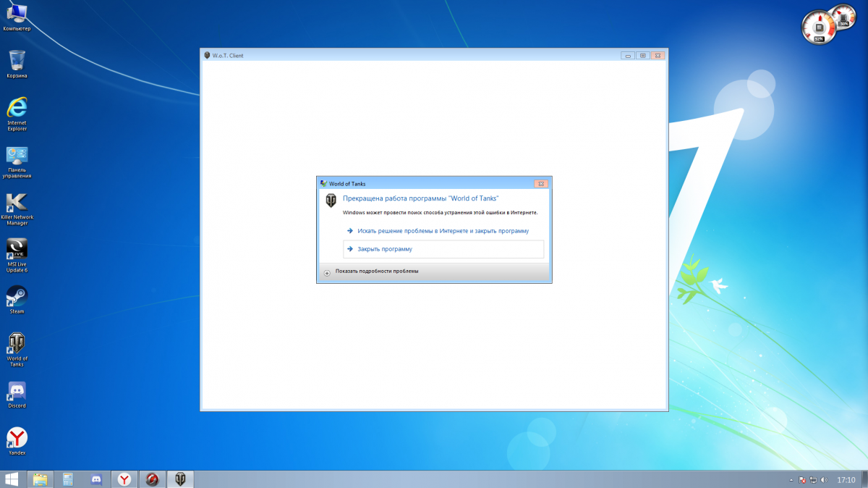This screenshot has width=868, height=488.
Task: Click the Windows Start button
Action: click(x=12, y=479)
